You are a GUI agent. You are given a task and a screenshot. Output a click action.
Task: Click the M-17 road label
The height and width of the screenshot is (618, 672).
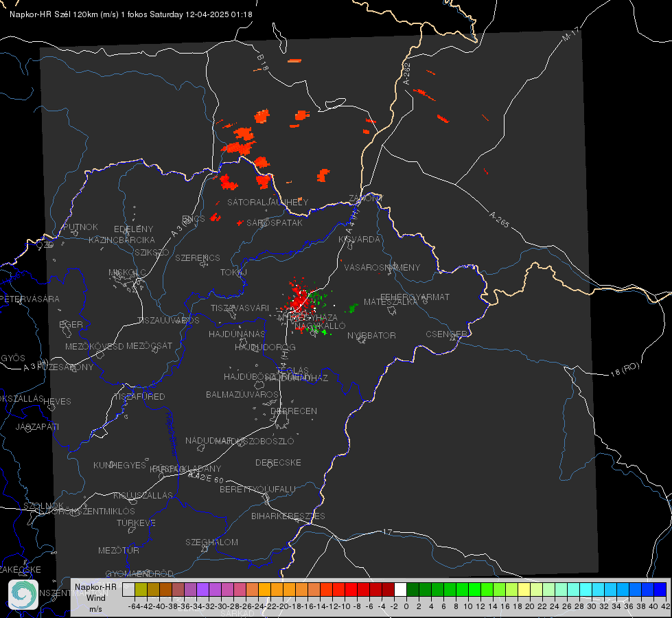point(570,34)
